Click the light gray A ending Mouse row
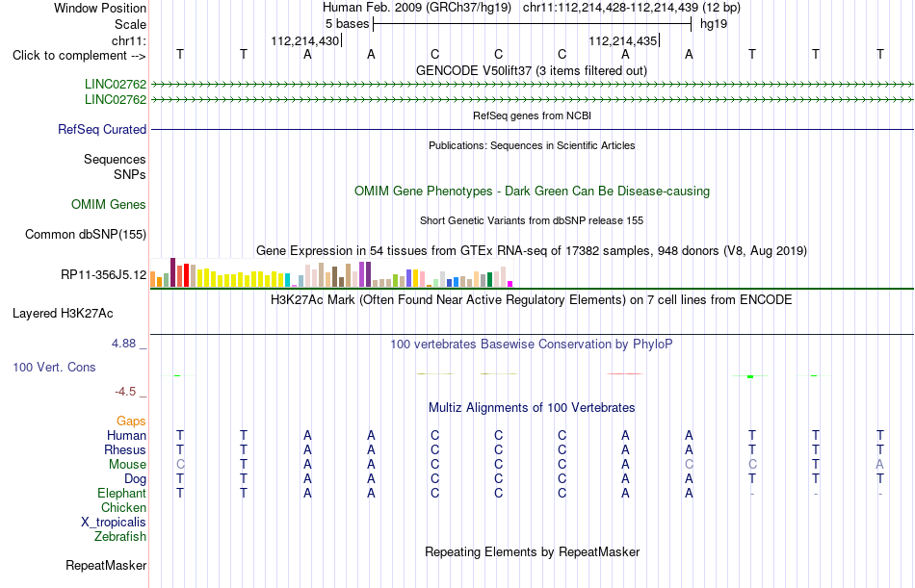Image resolution: width=915 pixels, height=588 pixels. pos(879,464)
